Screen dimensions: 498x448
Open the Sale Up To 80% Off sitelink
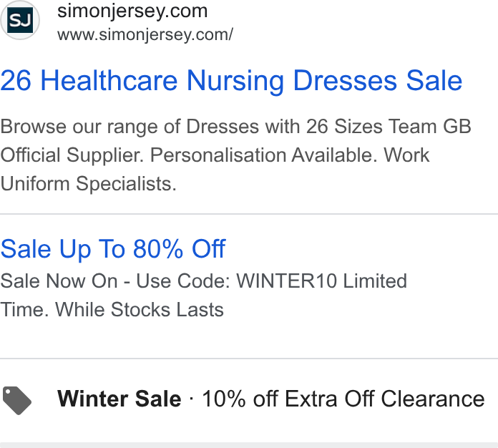[113, 249]
